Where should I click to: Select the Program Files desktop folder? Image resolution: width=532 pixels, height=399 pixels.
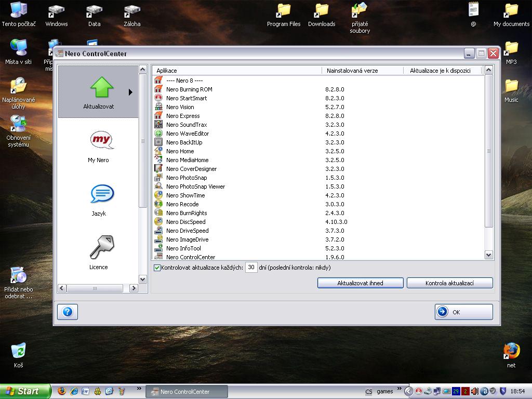coord(284,15)
